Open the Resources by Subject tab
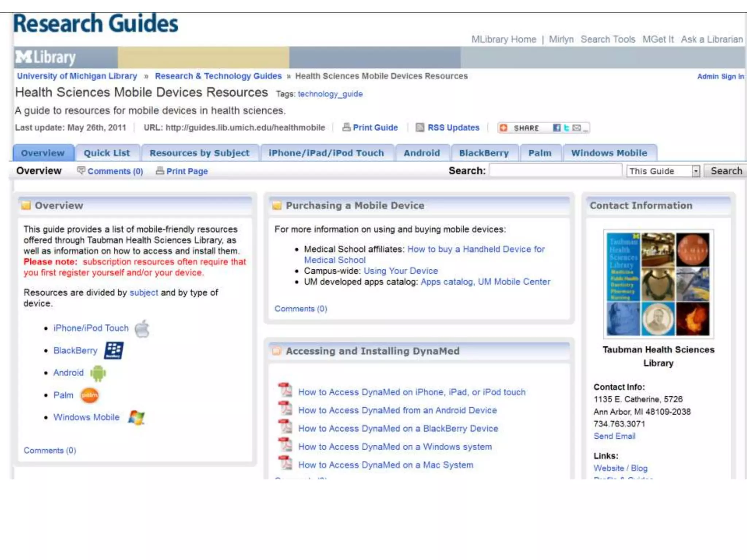The height and width of the screenshot is (560, 747). pyautogui.click(x=200, y=153)
